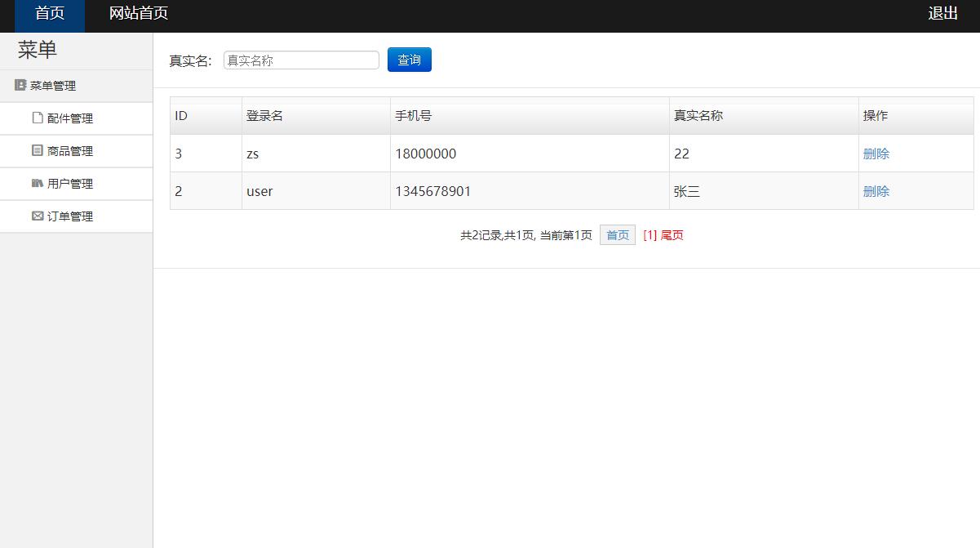
Task: Click the 查询 search button
Action: tap(410, 60)
